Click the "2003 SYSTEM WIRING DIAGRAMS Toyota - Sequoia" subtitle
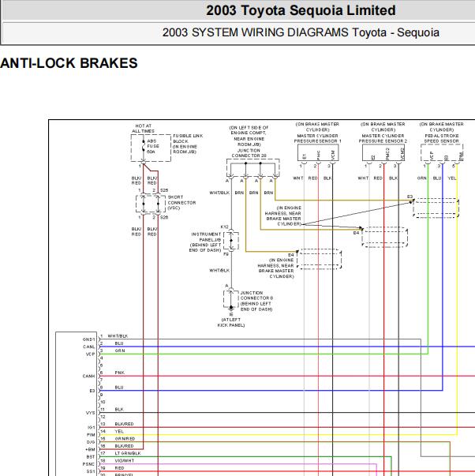Viewport: 475px width, 476px height. tap(301, 32)
